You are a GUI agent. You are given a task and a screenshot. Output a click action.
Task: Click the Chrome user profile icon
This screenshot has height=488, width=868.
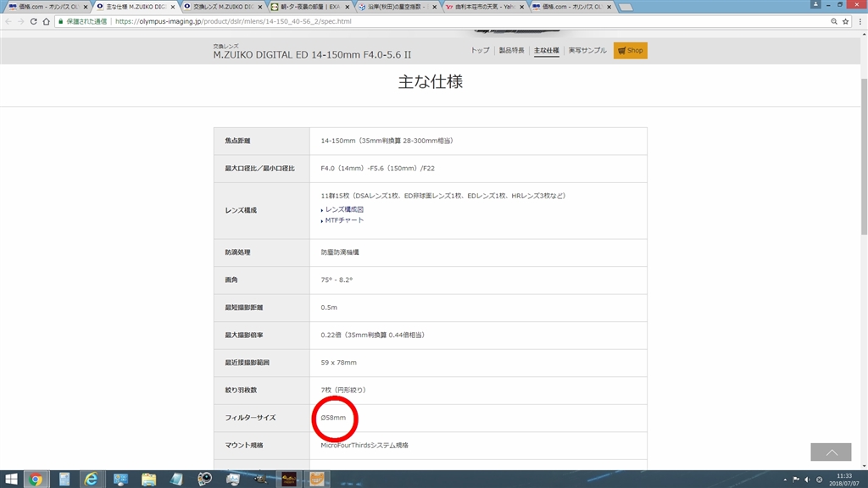click(x=815, y=4)
